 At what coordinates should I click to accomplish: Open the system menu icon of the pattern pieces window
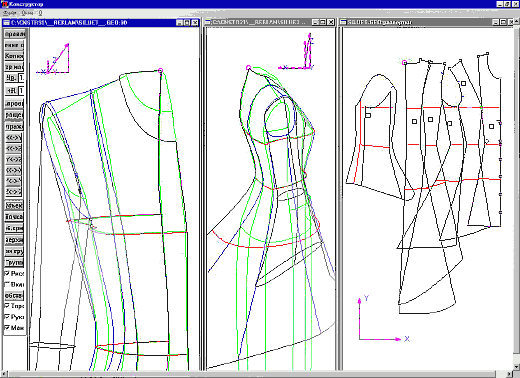click(343, 22)
